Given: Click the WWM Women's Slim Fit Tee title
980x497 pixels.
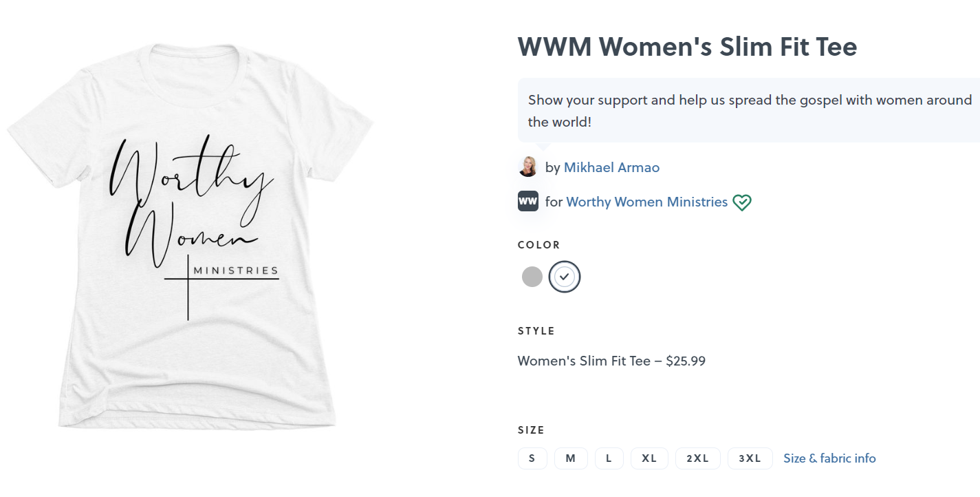Looking at the screenshot, I should tap(687, 47).
